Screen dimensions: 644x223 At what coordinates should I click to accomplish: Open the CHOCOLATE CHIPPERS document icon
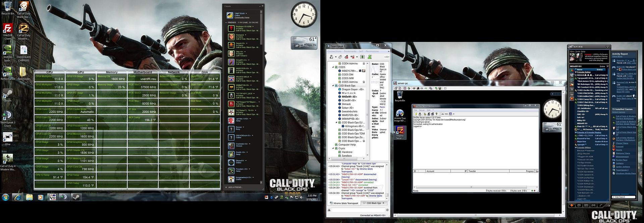click(23, 54)
